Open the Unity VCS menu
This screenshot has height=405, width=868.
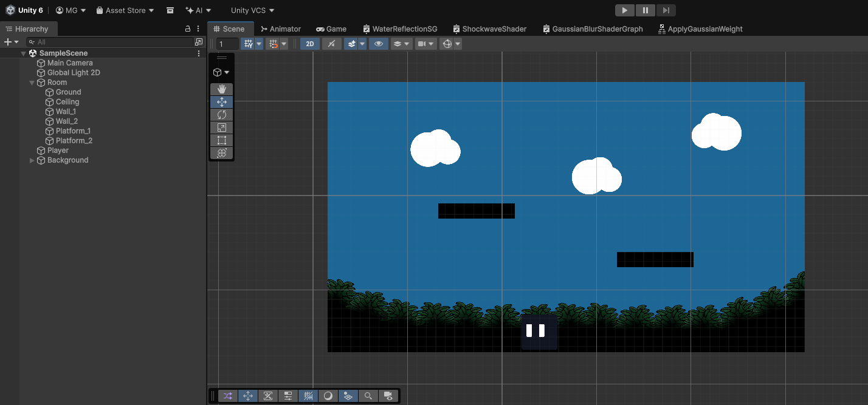coord(253,10)
